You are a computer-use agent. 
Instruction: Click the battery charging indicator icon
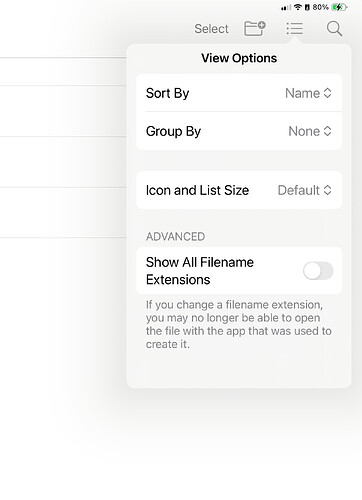pyautogui.click(x=339, y=7)
